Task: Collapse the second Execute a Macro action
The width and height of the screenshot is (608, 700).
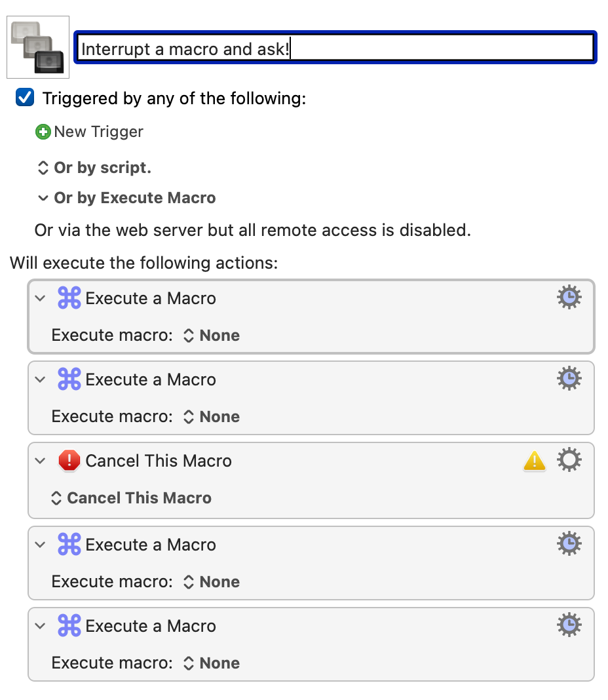Action: click(41, 379)
